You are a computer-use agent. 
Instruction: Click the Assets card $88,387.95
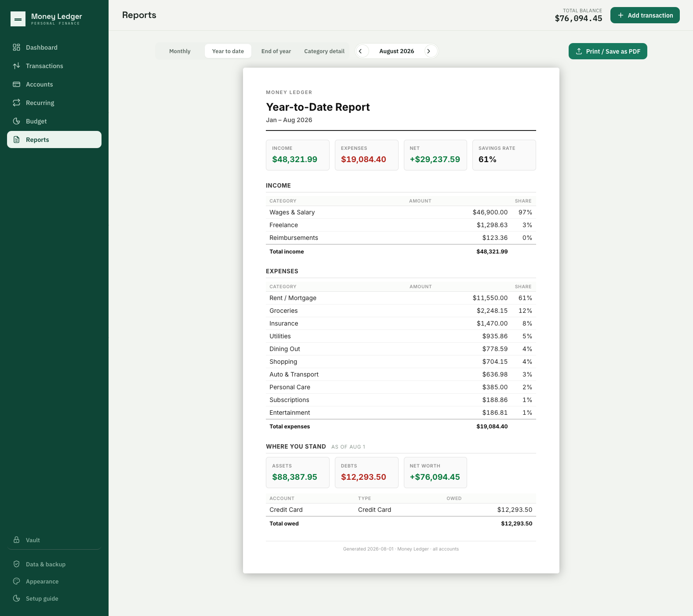pos(298,472)
